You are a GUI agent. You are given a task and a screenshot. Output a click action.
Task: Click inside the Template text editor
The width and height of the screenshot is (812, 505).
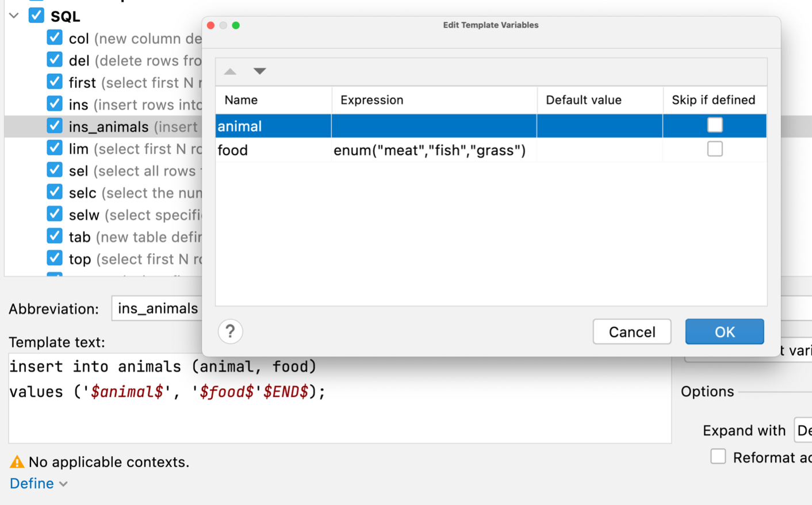coord(340,398)
